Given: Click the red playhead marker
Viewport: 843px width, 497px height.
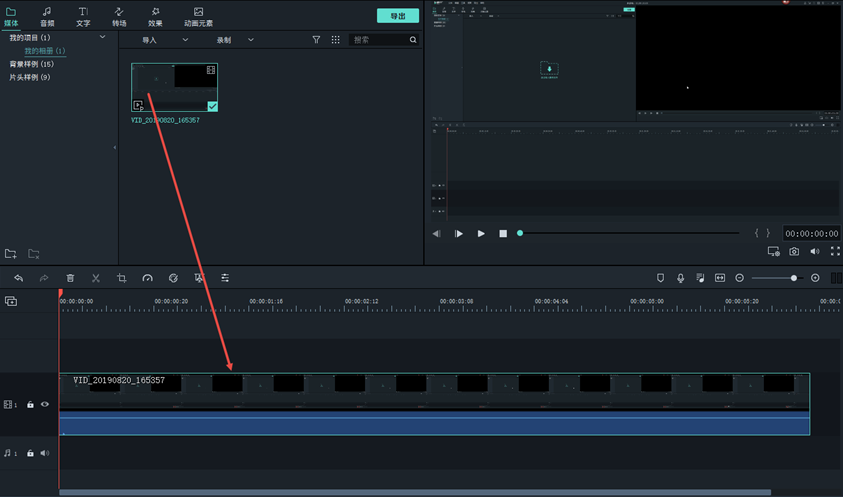Looking at the screenshot, I should click(x=60, y=293).
